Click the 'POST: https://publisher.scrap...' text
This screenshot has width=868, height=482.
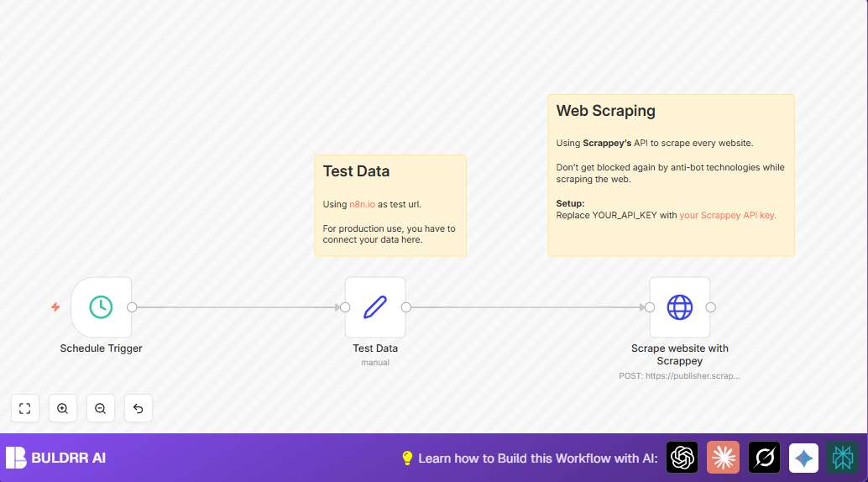(x=680, y=375)
